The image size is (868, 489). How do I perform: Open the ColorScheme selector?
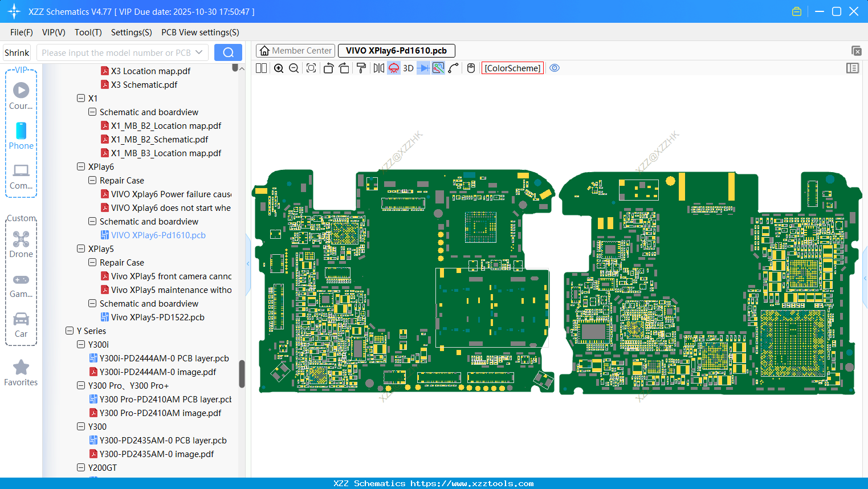click(512, 68)
